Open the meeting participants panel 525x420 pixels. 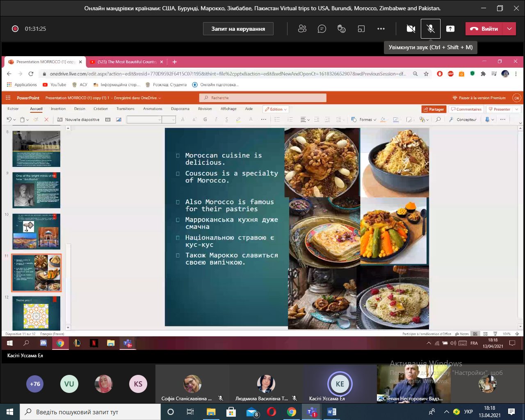click(x=302, y=29)
